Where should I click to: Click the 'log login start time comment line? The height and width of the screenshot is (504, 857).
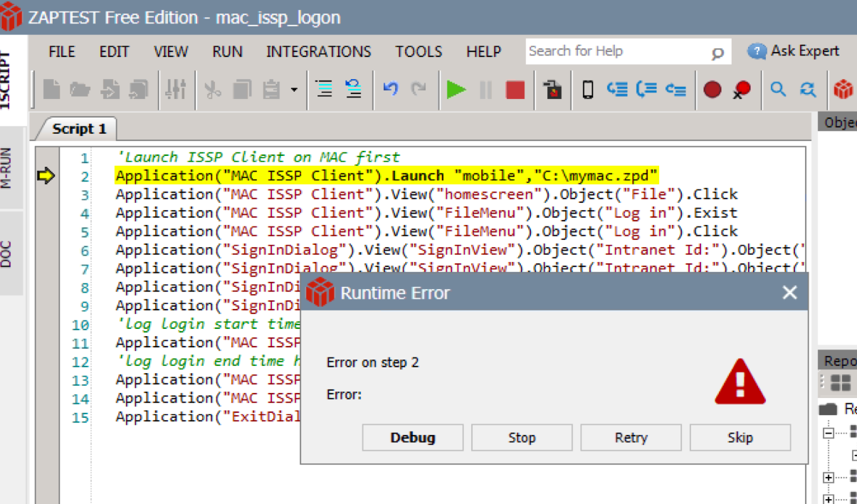[209, 325]
